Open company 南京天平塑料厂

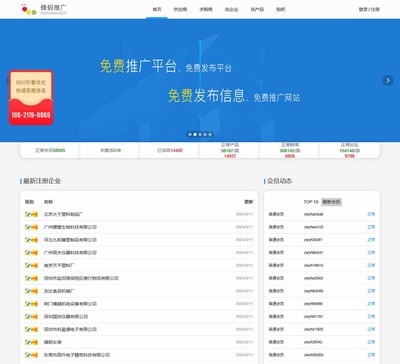point(59,265)
